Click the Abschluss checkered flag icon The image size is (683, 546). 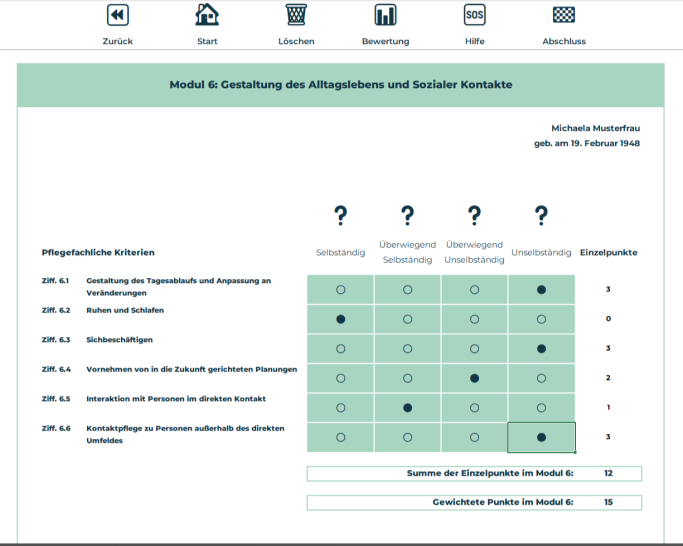pos(564,15)
